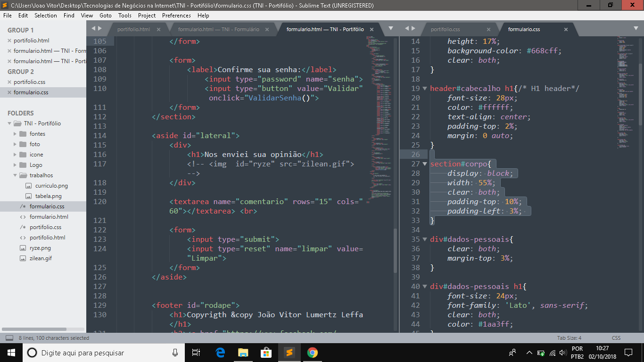Image resolution: width=644 pixels, height=362 pixels.
Task: Open tab list dropdown of right pane
Action: point(635,28)
